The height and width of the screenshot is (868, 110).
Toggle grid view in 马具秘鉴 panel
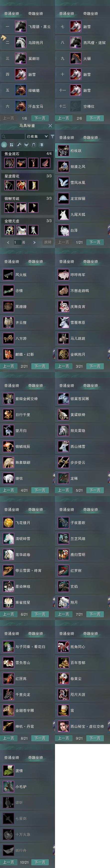(x=11, y=145)
